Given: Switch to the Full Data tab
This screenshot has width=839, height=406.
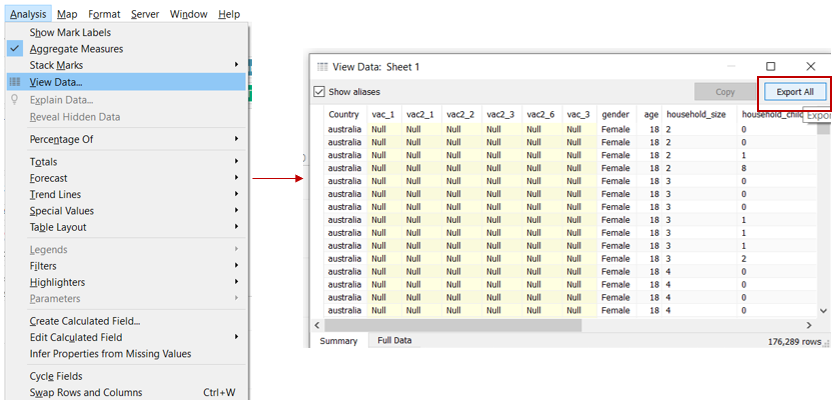Looking at the screenshot, I should coord(394,341).
